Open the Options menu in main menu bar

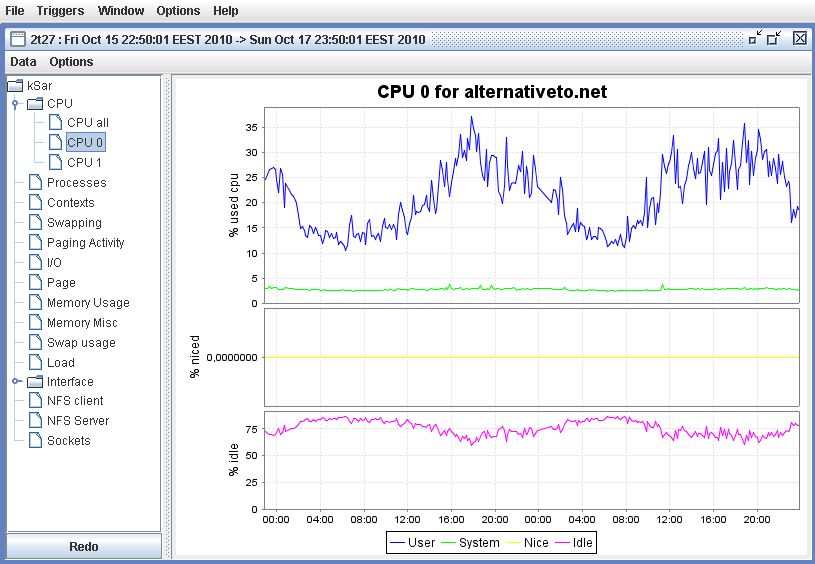178,11
